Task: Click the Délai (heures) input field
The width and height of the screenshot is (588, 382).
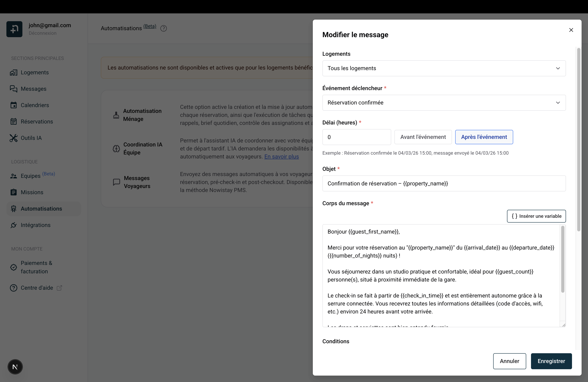Action: tap(357, 137)
